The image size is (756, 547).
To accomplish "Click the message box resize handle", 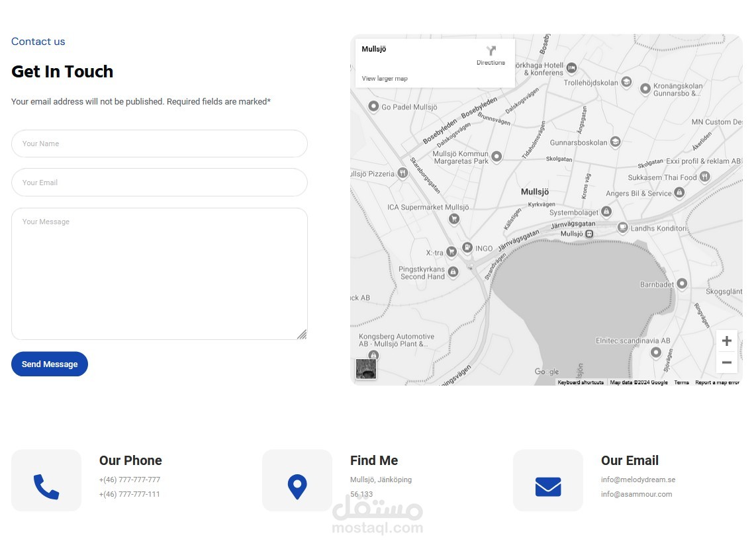I will [x=302, y=334].
